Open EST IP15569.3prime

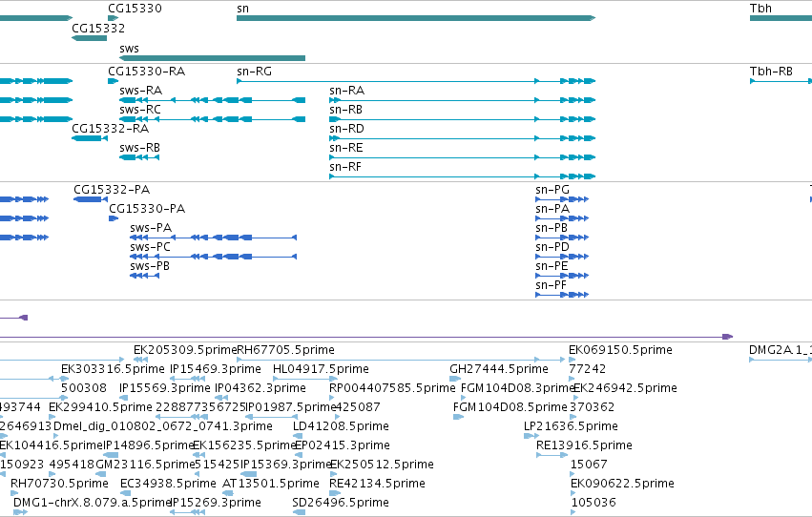point(164,388)
